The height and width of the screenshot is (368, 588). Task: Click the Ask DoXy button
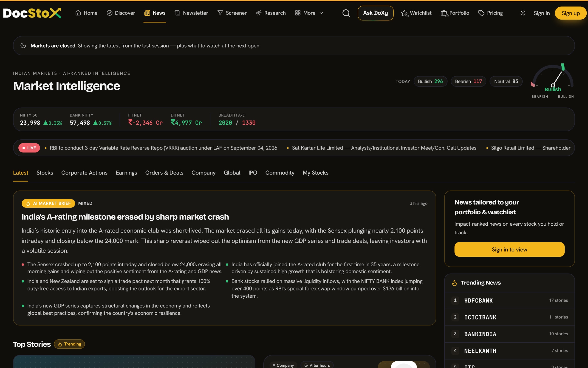pos(375,13)
